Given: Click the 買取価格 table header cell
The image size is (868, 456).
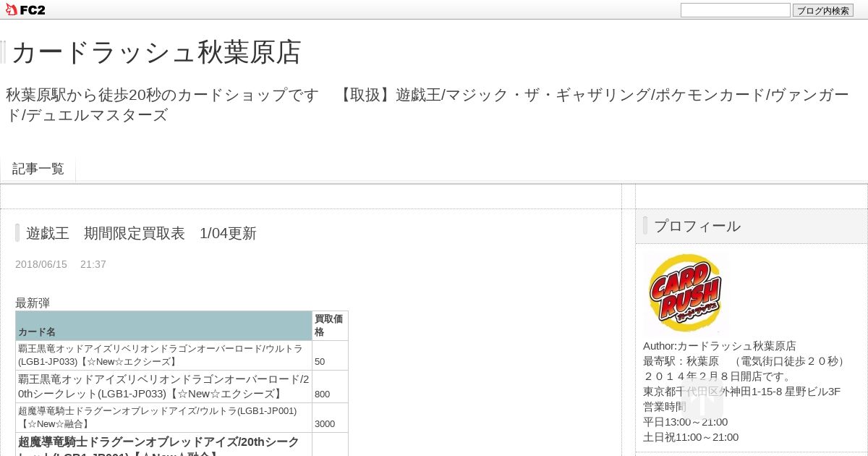Looking at the screenshot, I should [330, 326].
